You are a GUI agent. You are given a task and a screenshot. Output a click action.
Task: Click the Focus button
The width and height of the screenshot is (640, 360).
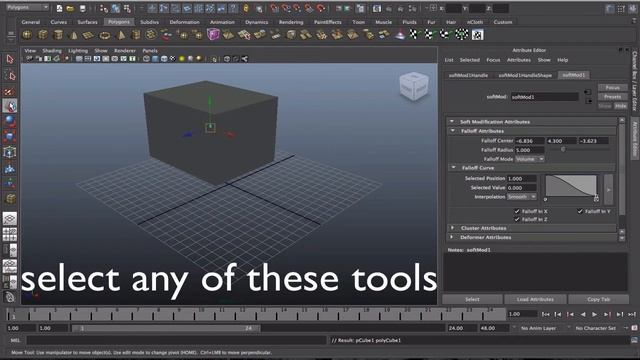[612, 88]
